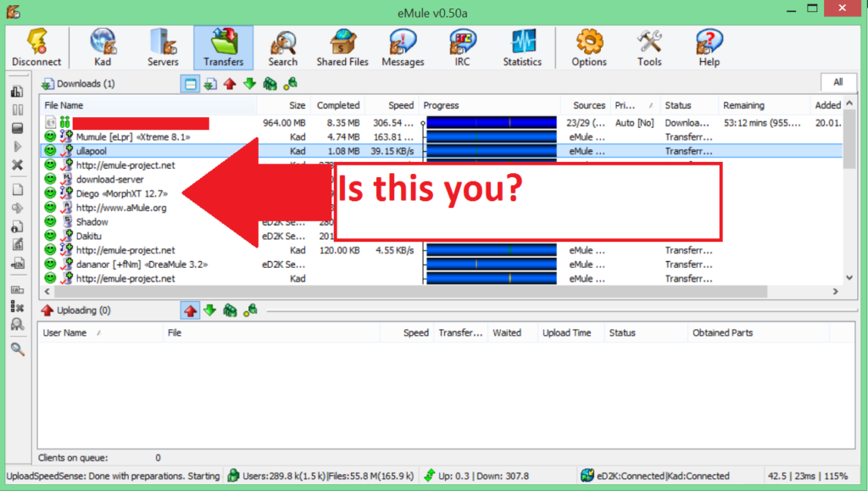Click the Disconnect toolbar button

pos(36,47)
